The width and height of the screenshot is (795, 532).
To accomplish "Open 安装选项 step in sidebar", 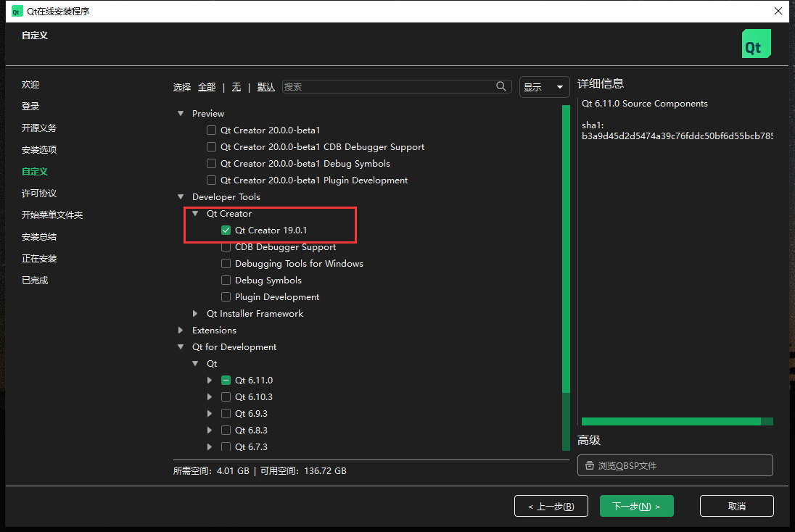I will pyautogui.click(x=39, y=150).
